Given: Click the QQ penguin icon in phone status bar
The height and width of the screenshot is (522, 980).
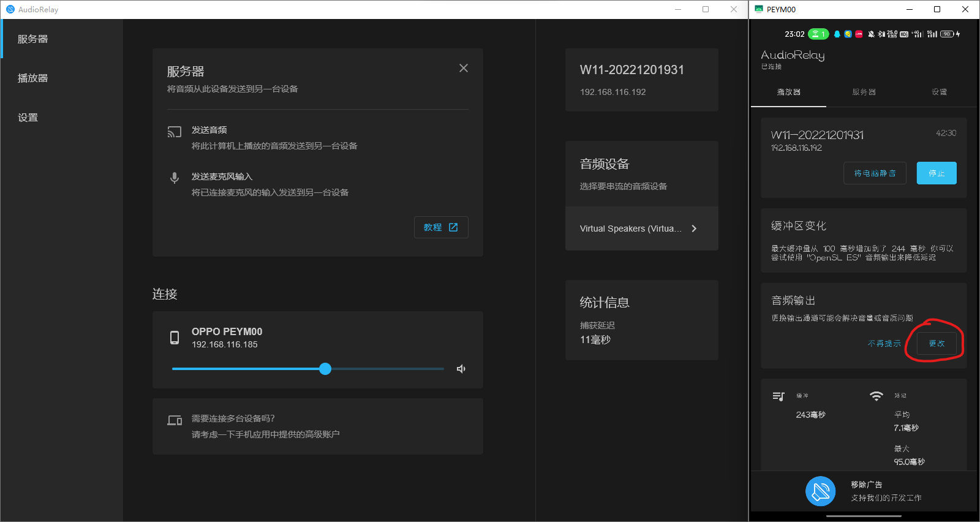Looking at the screenshot, I should click(x=837, y=34).
